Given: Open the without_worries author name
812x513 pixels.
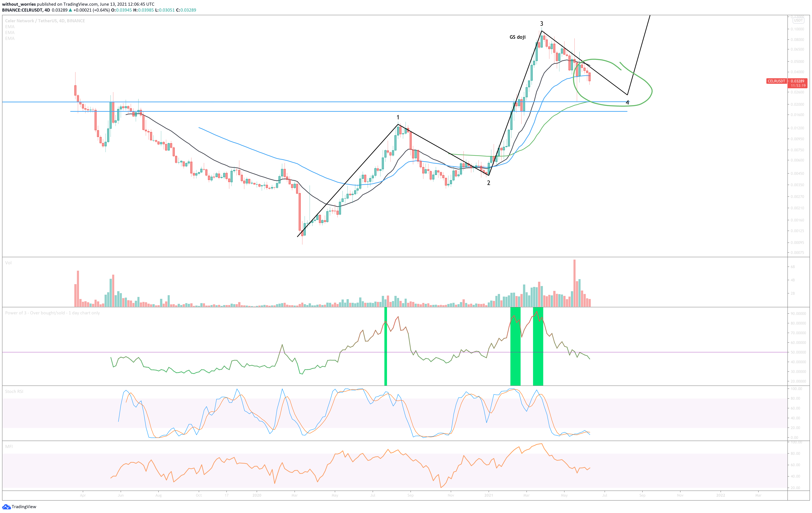Looking at the screenshot, I should pos(19,4).
